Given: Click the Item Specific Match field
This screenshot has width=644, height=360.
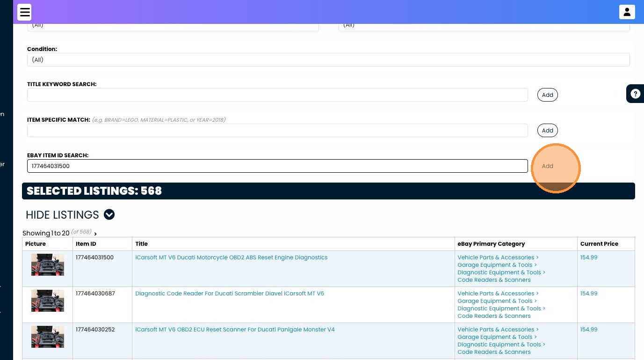Looking at the screenshot, I should click(277, 131).
